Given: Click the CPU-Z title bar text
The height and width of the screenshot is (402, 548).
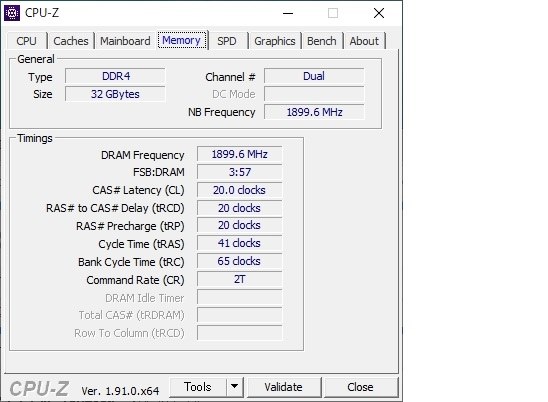Looking at the screenshot, I should click(42, 13).
